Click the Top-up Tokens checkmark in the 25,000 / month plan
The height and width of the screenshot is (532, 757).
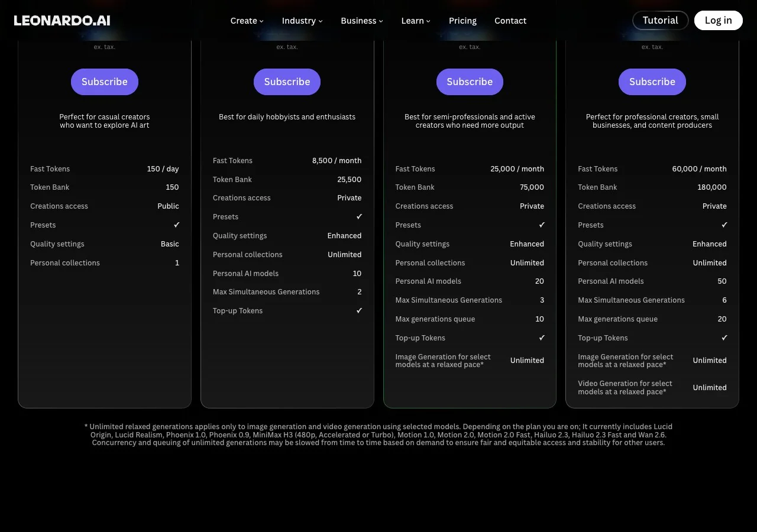click(x=542, y=338)
